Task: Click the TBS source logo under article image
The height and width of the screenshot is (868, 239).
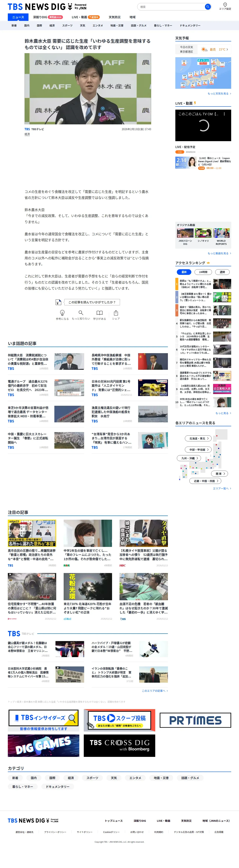Action: coord(27,129)
